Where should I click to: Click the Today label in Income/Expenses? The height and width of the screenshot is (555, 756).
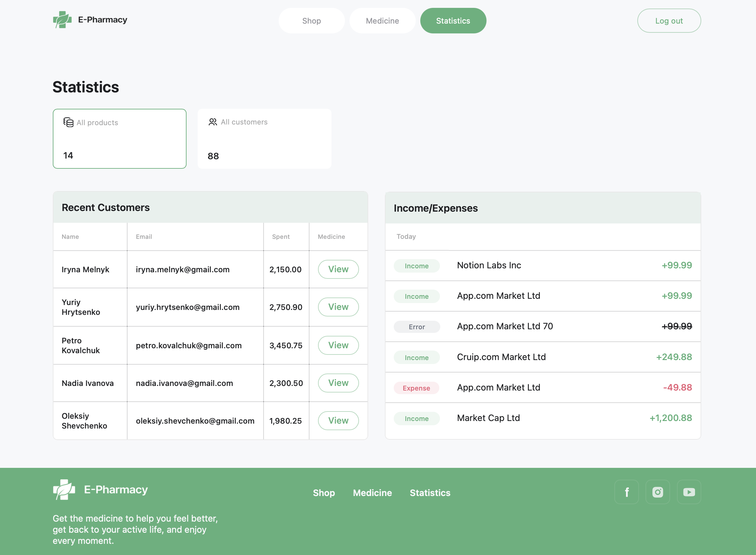(x=406, y=237)
